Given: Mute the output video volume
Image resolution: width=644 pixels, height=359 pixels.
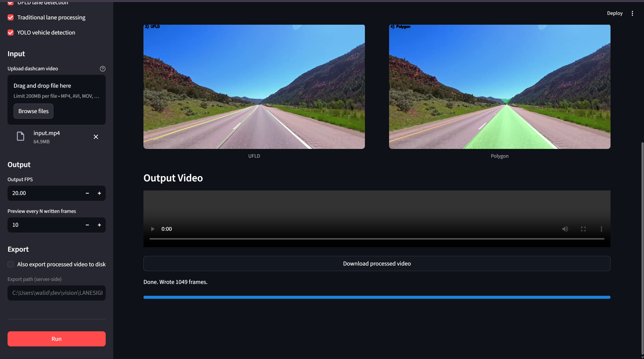Looking at the screenshot, I should point(565,229).
